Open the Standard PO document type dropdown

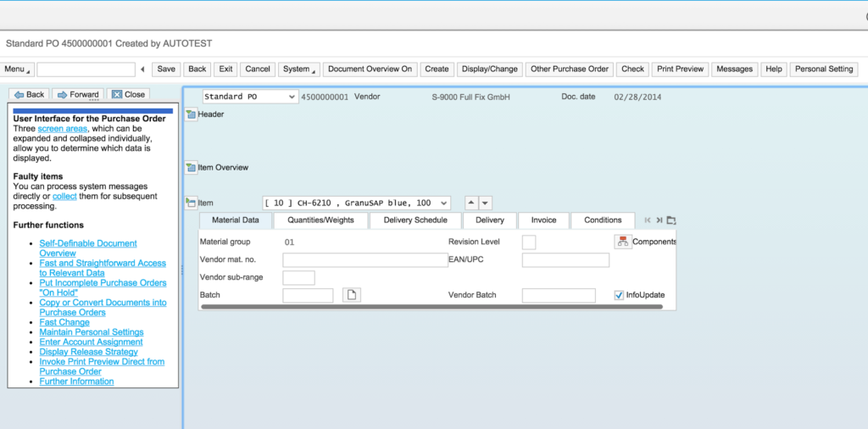click(251, 97)
